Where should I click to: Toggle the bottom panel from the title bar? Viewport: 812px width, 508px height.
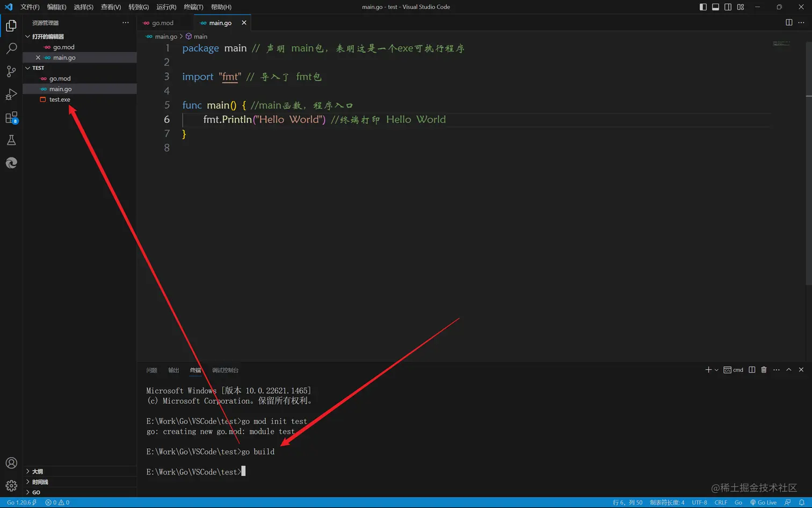[715, 7]
